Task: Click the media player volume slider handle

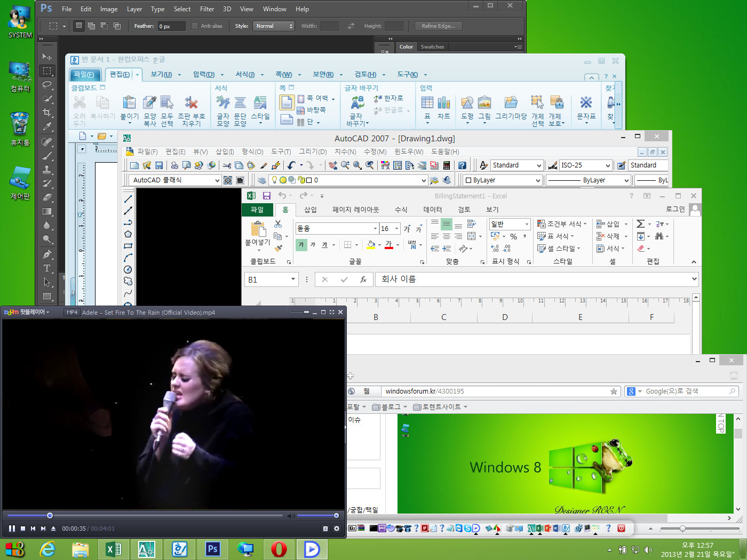Action: tap(336, 516)
